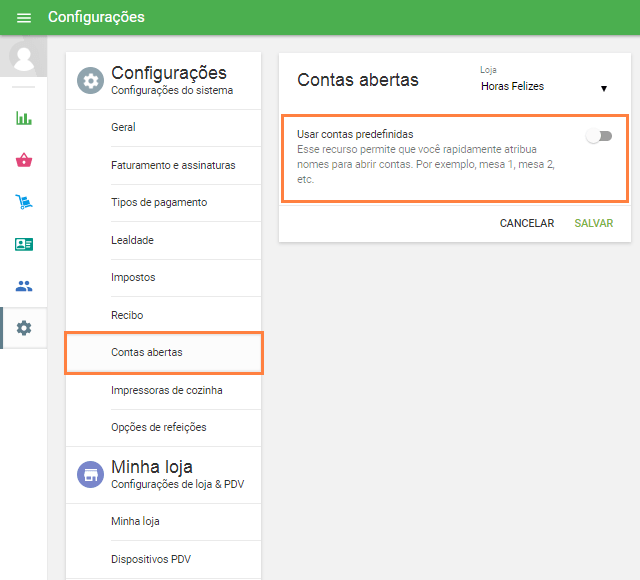Enable the Usar contas predefinidas switch
The height and width of the screenshot is (580, 640).
pos(599,136)
